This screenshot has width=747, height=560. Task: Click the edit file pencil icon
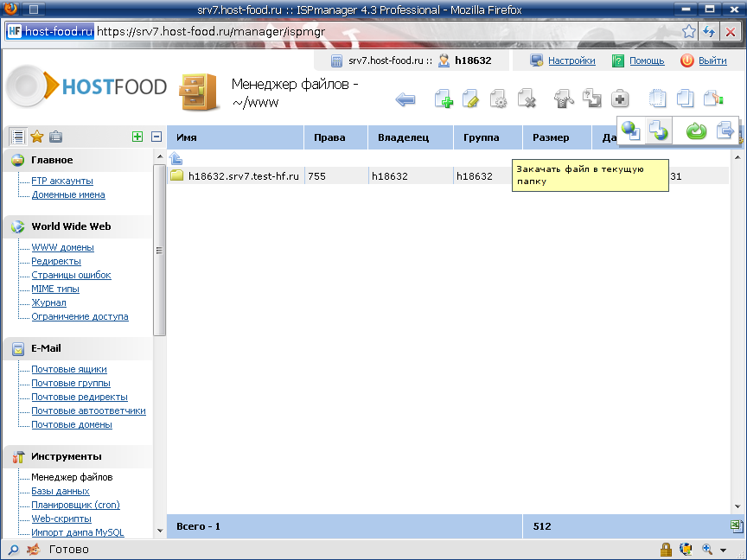tap(470, 99)
